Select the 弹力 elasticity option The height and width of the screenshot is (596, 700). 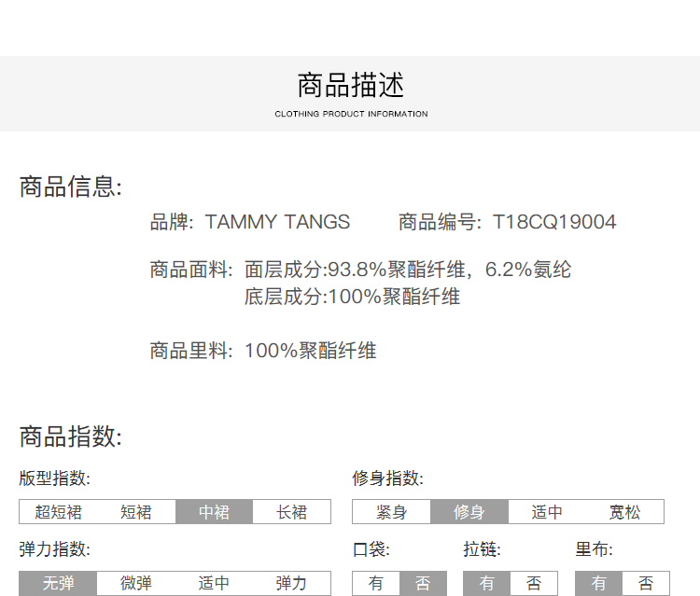(x=291, y=584)
